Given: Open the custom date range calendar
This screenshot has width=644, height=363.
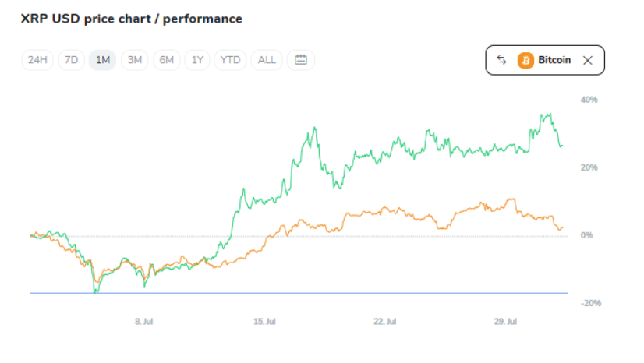Looking at the screenshot, I should point(301,60).
